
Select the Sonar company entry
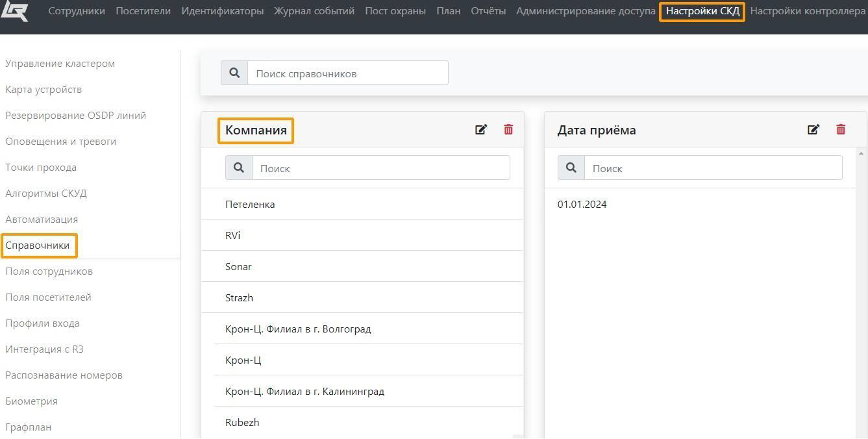tap(239, 267)
